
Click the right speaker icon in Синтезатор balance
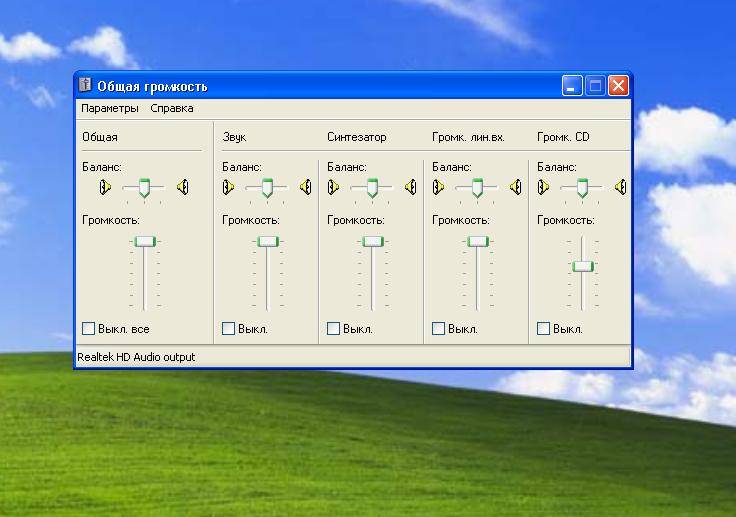point(411,187)
